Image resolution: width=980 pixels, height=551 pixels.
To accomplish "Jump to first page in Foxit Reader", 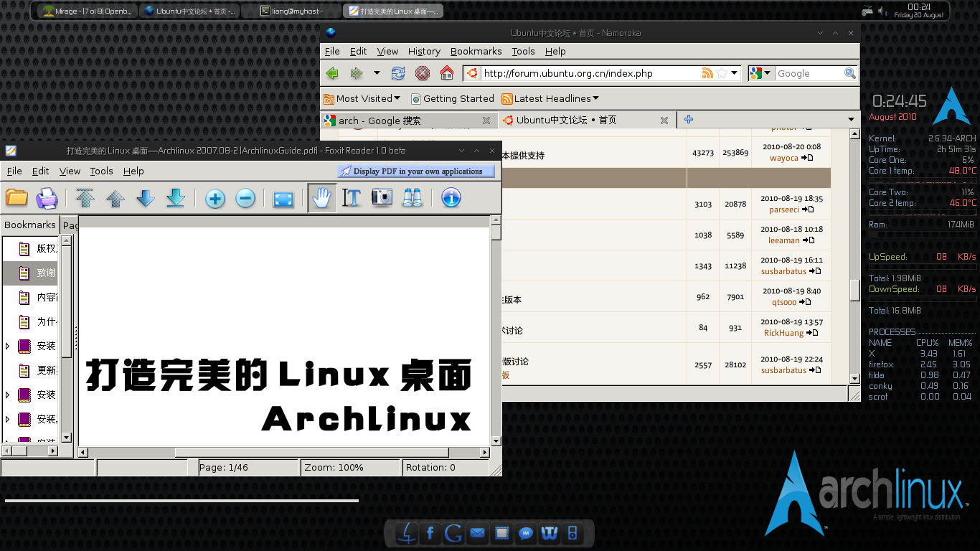I will [x=85, y=197].
